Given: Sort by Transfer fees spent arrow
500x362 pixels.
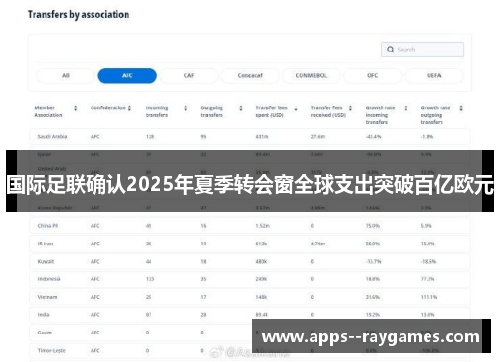Looking at the screenshot, I should click(x=296, y=109).
